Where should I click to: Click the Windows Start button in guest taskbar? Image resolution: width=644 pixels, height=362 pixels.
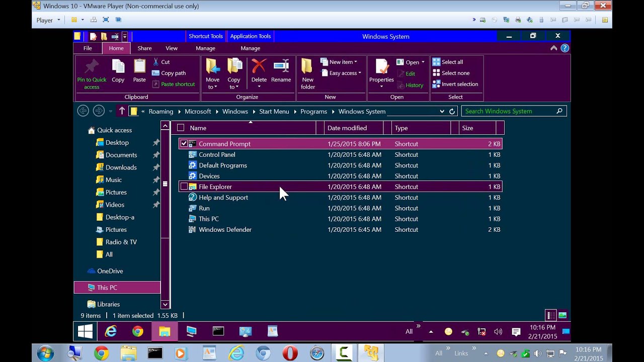pos(85,331)
